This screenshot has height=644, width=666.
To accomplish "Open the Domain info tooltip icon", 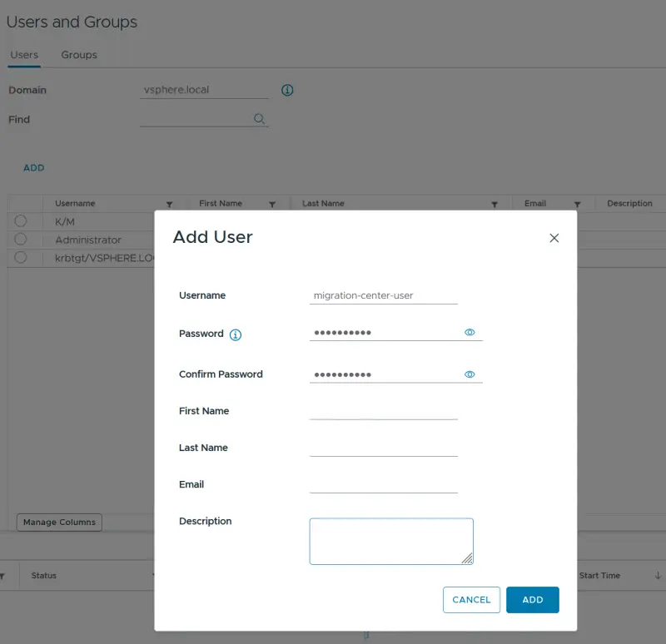I will click(x=287, y=90).
